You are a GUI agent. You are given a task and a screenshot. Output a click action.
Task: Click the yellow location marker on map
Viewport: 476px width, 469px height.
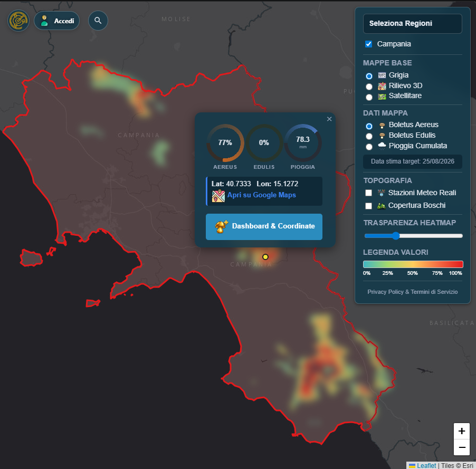coord(265,257)
